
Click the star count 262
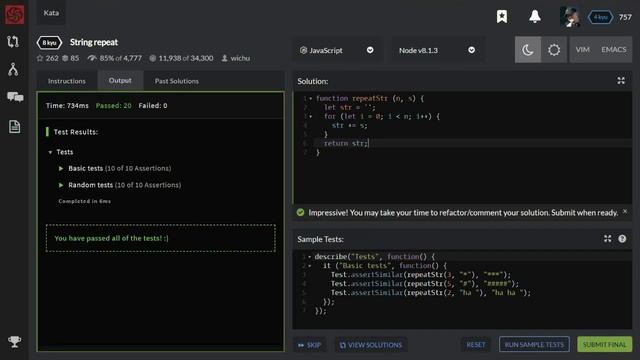(x=47, y=58)
